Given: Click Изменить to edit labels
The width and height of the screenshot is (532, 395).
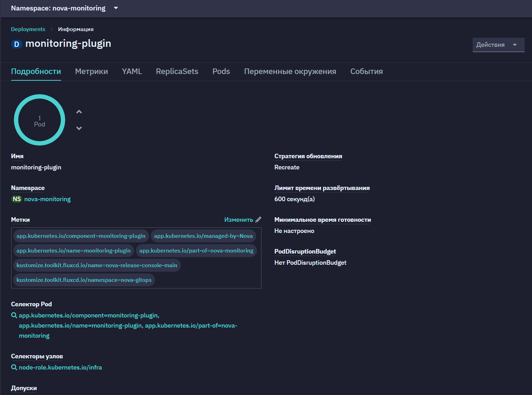Looking at the screenshot, I should tap(239, 220).
